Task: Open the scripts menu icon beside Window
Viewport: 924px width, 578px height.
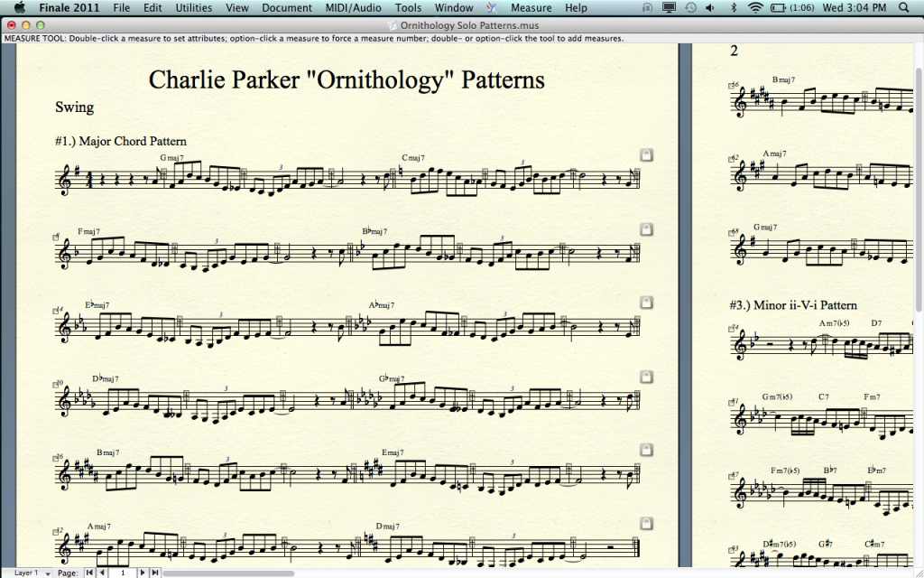Action: point(492,7)
